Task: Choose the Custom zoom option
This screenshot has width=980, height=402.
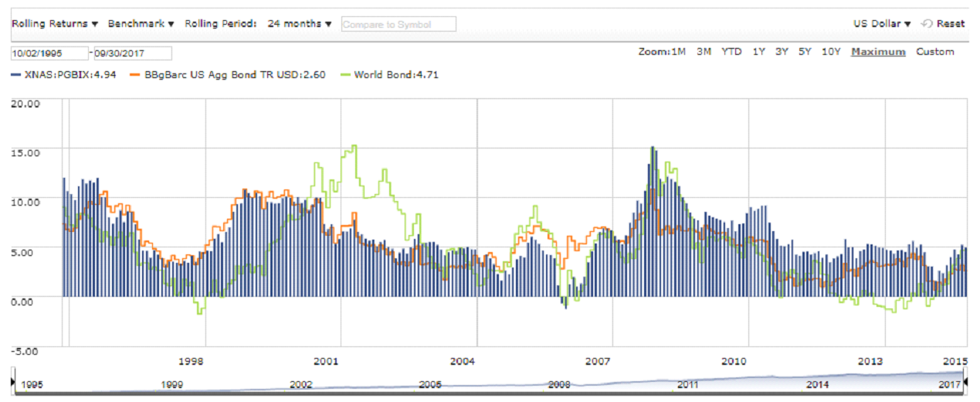Action: tap(934, 52)
